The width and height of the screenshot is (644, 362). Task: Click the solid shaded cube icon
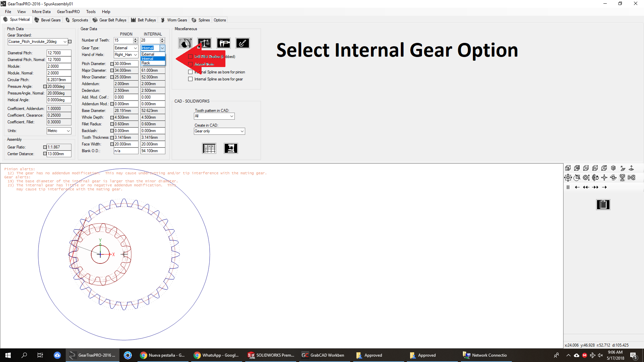(613, 168)
